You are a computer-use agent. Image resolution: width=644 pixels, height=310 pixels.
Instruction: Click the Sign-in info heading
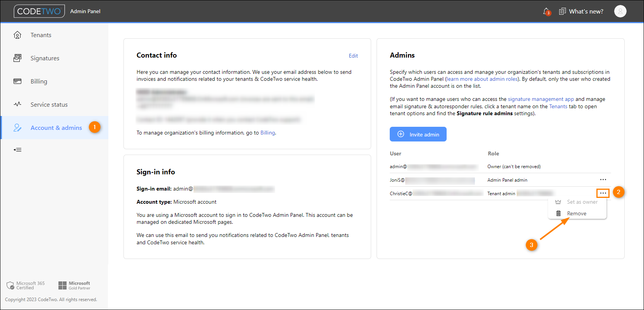pos(156,172)
